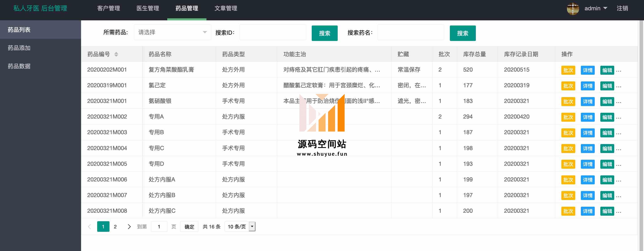Click 编辑 for 氯己定 row
The height and width of the screenshot is (251, 644).
(x=607, y=86)
